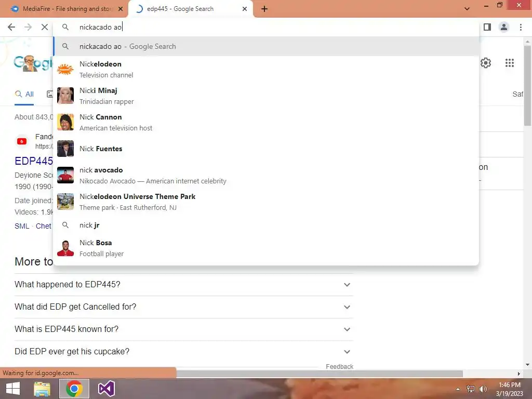Screen dimensions: 532x399
Task: Open the volume tray icon
Action: click(x=483, y=389)
